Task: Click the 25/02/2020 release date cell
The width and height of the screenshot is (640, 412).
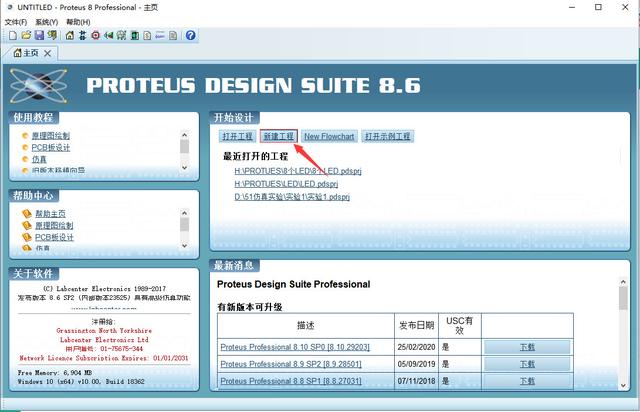Action: pos(416,347)
